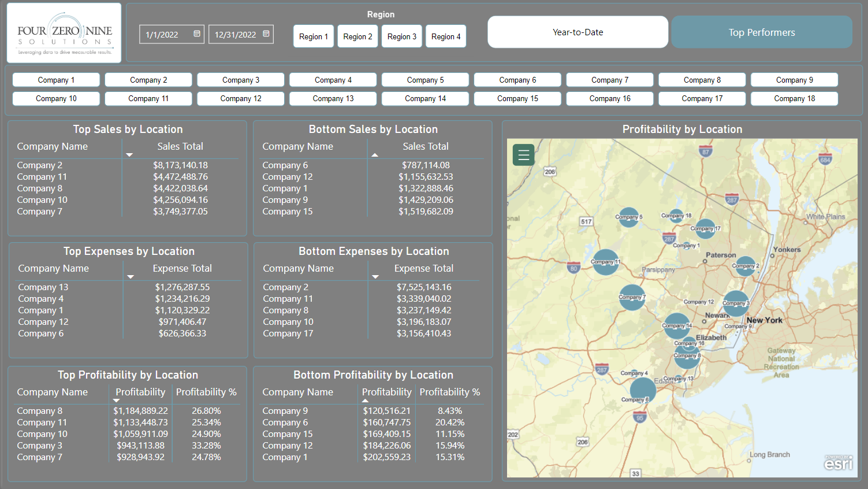Edit the 12/31/2022 end date field
This screenshot has width=868, height=489.
tap(235, 34)
